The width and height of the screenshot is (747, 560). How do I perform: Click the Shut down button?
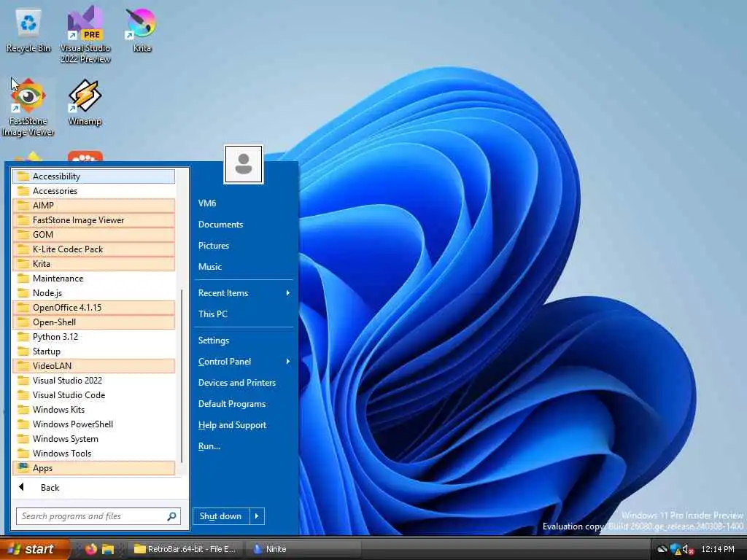221,516
